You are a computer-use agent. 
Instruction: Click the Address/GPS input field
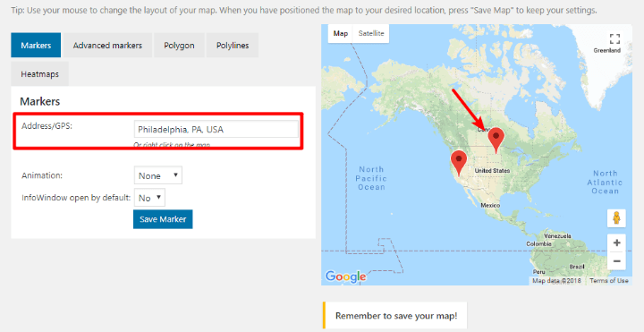point(216,129)
